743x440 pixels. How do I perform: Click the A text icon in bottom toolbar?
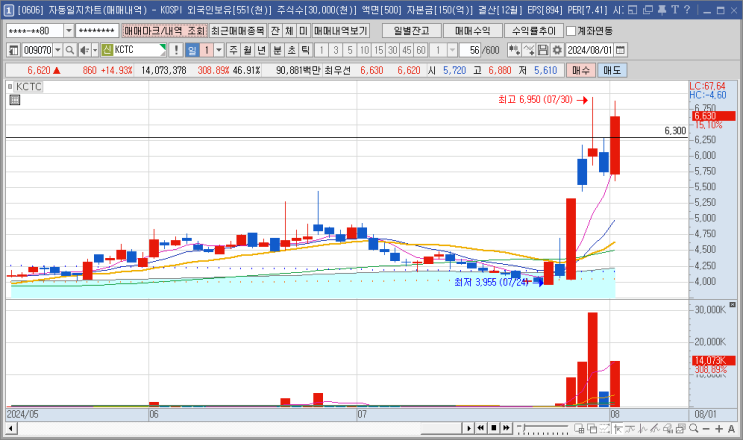click(x=731, y=428)
